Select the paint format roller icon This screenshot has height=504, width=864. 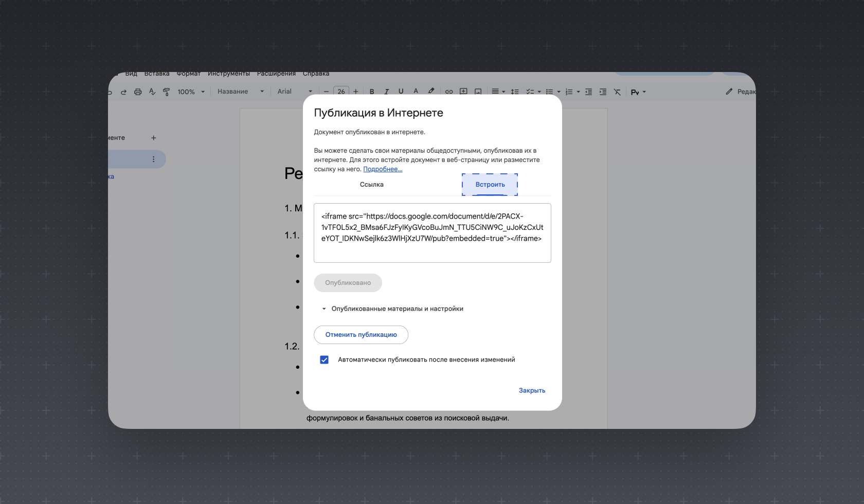tap(166, 92)
